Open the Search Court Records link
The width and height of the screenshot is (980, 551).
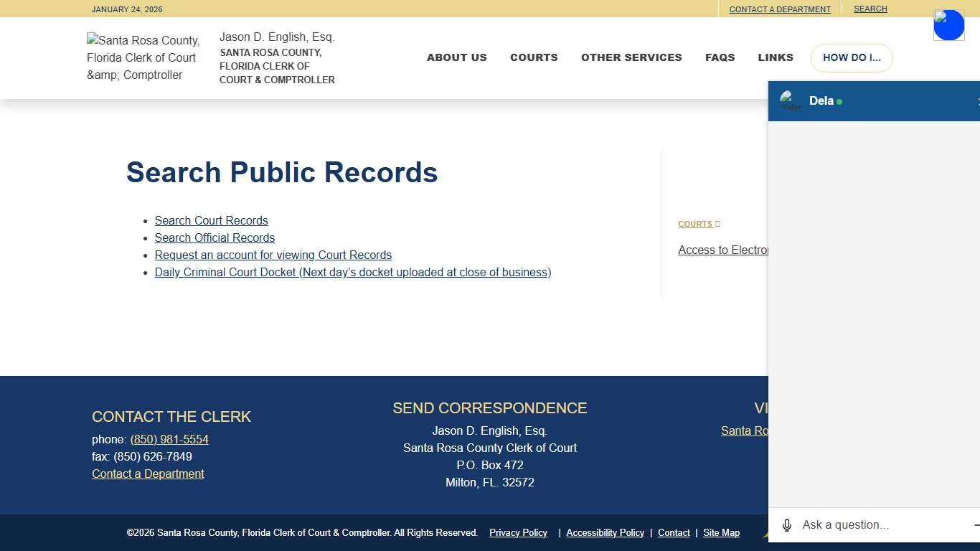(211, 220)
